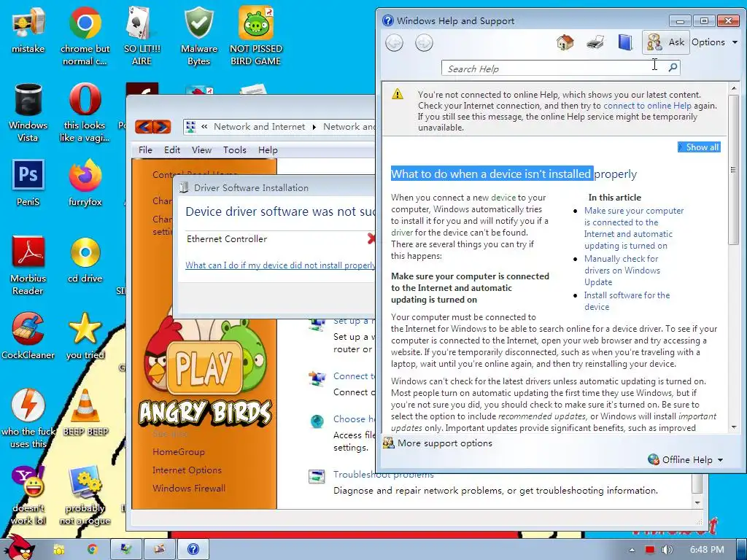
Task: Open the View menu
Action: tap(201, 150)
